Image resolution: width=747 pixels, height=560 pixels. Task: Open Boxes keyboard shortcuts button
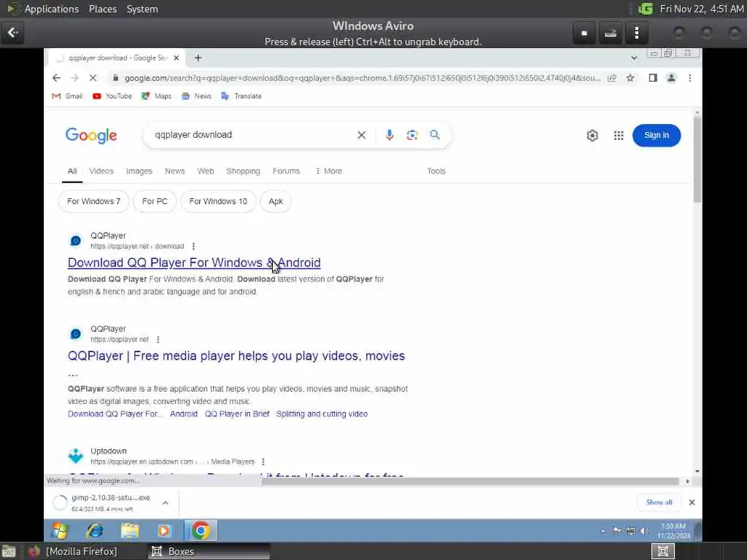[611, 33]
